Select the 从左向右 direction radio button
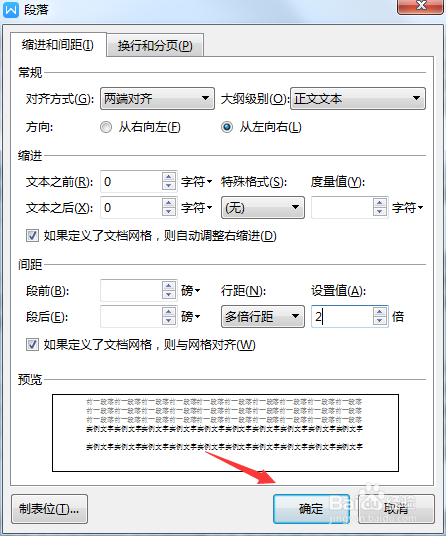This screenshot has width=446, height=536. 227,127
